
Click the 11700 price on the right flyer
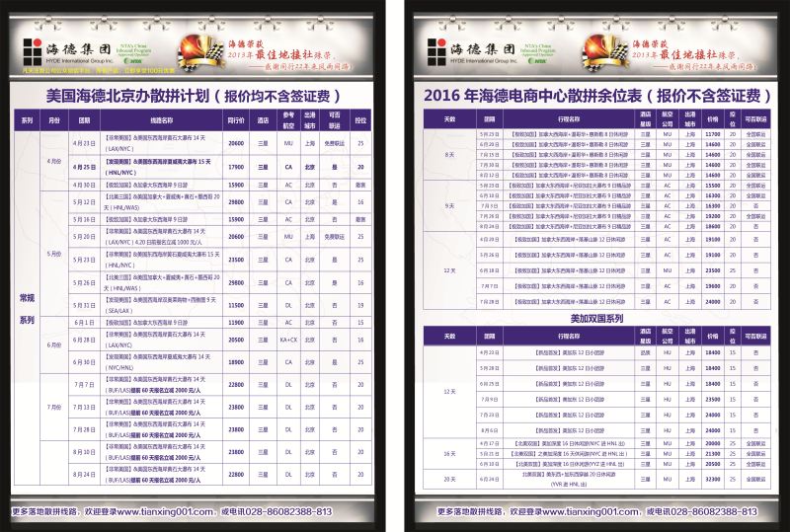tap(712, 134)
